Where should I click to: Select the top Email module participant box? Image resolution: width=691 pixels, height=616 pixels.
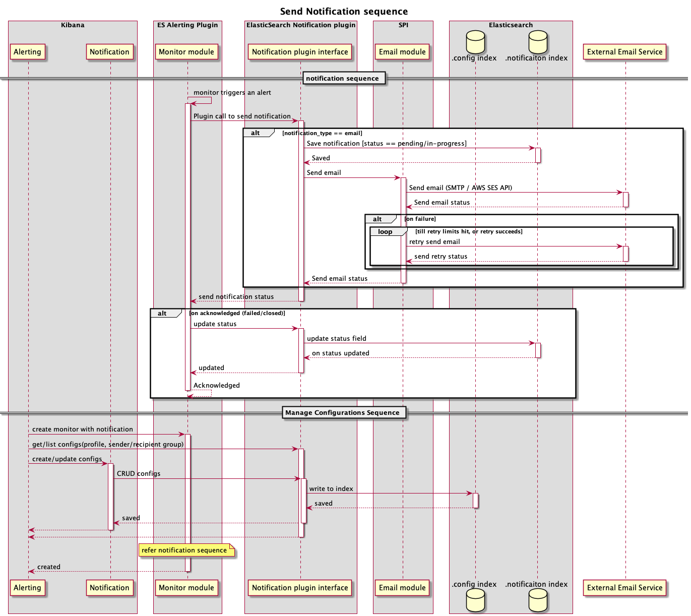402,52
